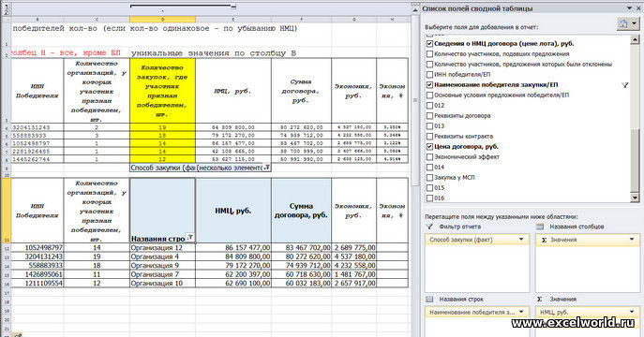
Task: Open Способ закупки (факт) field dropdown
Action: pyautogui.click(x=521, y=240)
